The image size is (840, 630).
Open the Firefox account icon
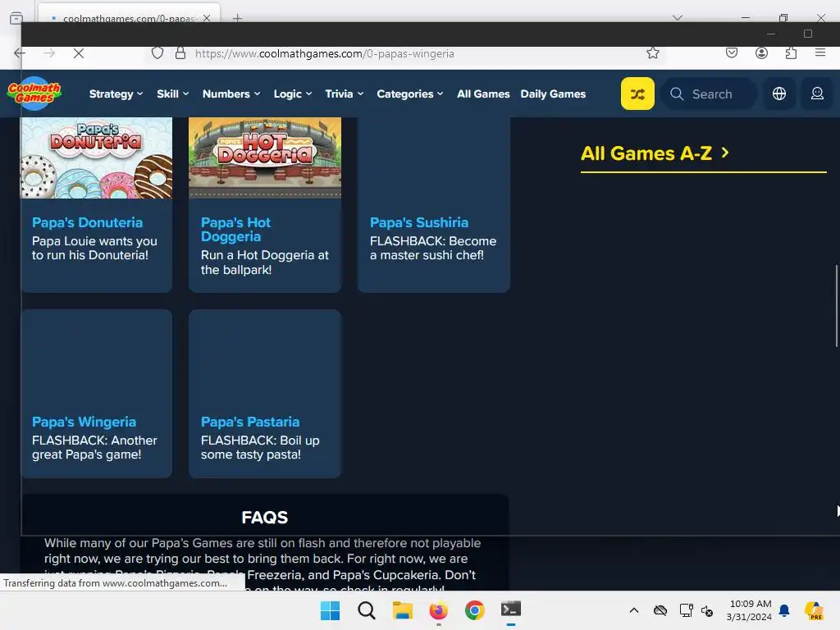761,53
